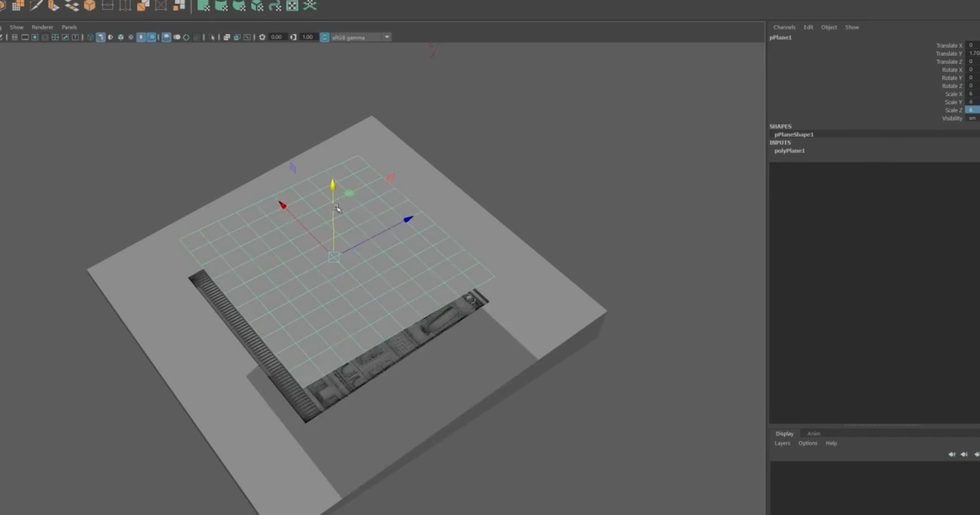Toggle smooth shade all in viewport toolbar
This screenshot has height=515, width=980.
tap(101, 37)
